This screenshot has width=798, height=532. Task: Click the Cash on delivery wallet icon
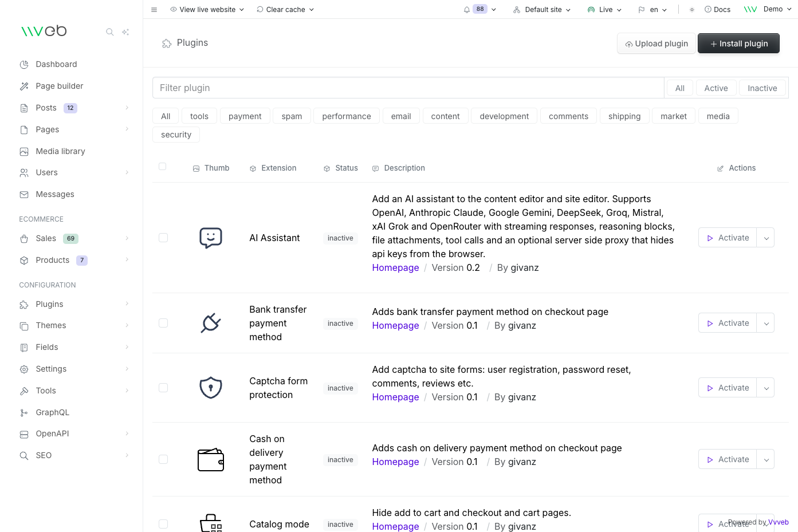click(x=211, y=459)
